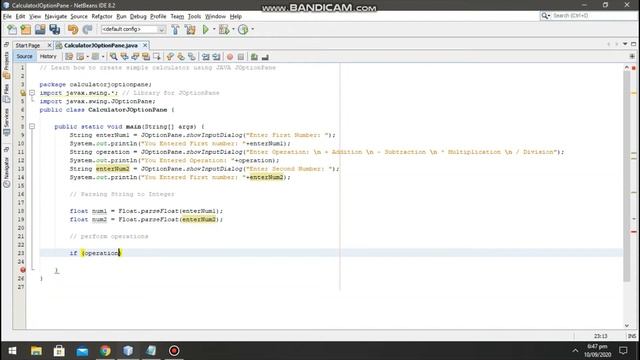Open the Navigate menu
Viewport: 640px width, 360px height.
pyautogui.click(x=56, y=16)
